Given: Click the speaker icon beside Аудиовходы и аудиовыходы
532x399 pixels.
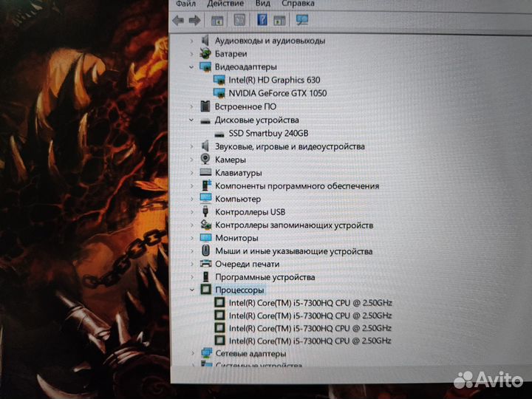Looking at the screenshot, I should [205, 41].
